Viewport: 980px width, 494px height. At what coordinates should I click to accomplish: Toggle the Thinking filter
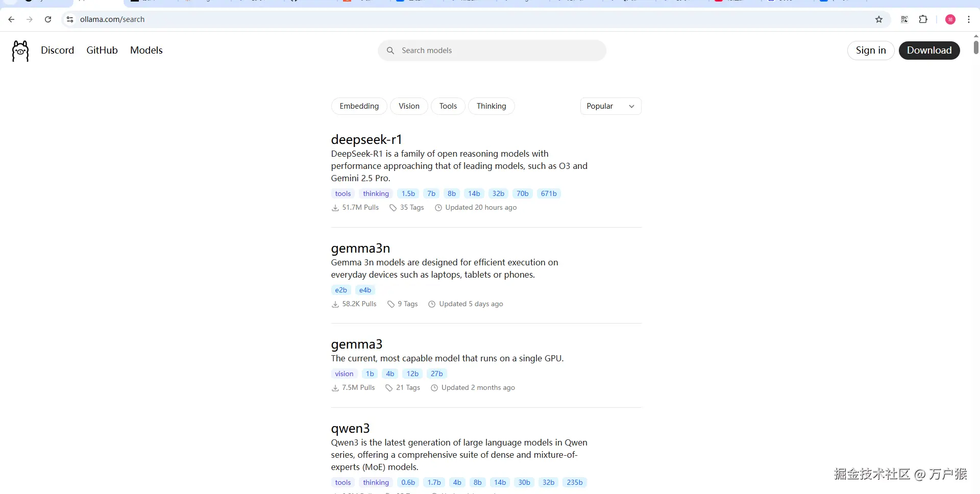pyautogui.click(x=492, y=106)
